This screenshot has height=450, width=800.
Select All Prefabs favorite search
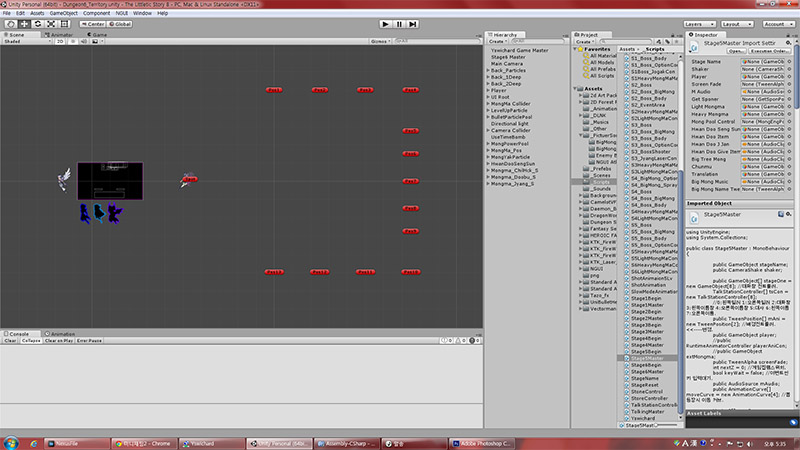pyautogui.click(x=599, y=69)
